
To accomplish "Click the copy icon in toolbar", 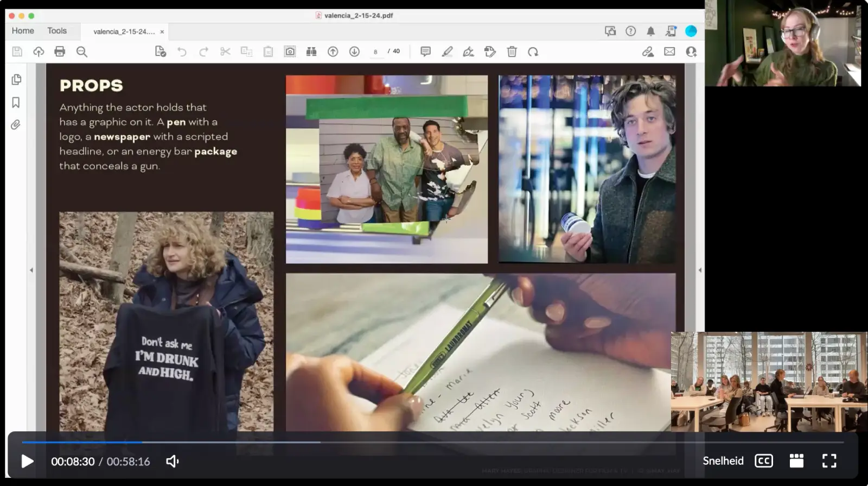I will [x=246, y=52].
